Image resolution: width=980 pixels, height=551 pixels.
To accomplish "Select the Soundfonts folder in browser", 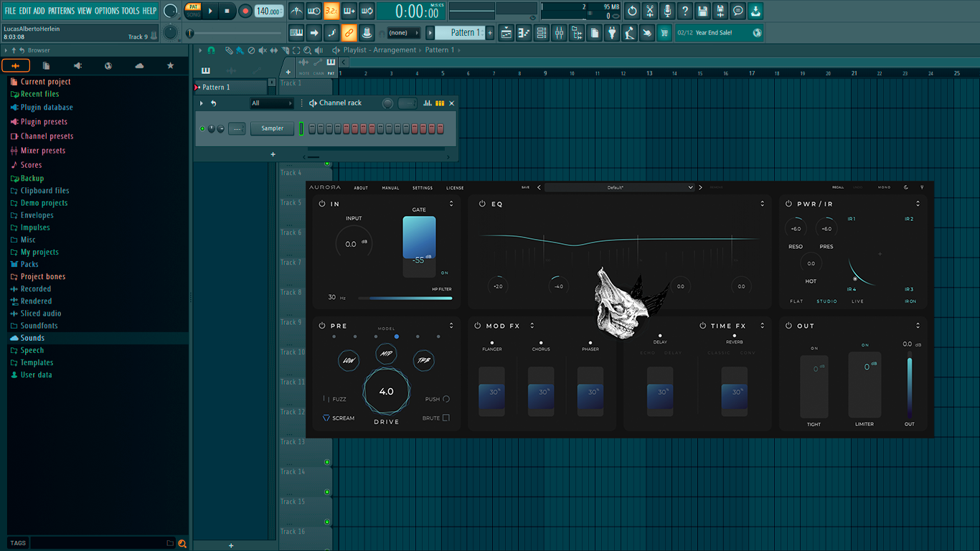I will pos(39,326).
